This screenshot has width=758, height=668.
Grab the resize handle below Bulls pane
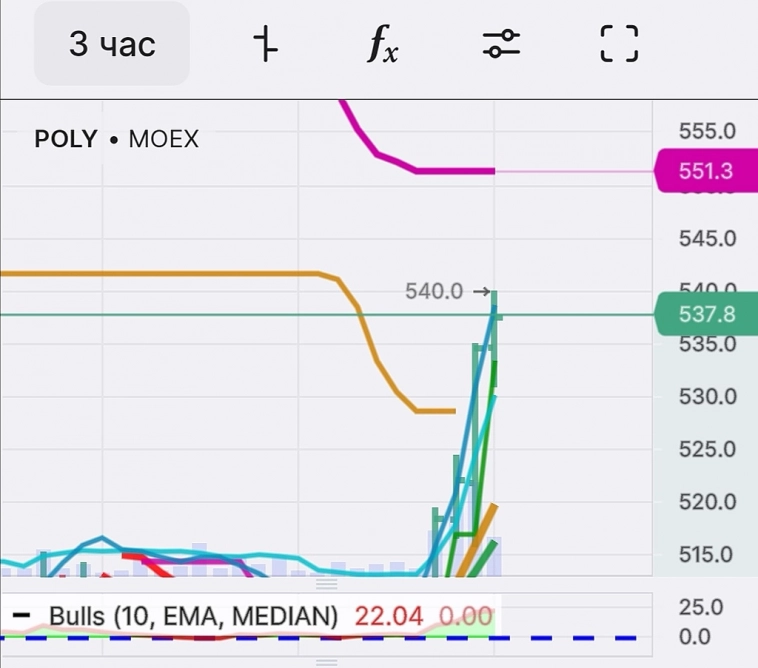point(327,661)
